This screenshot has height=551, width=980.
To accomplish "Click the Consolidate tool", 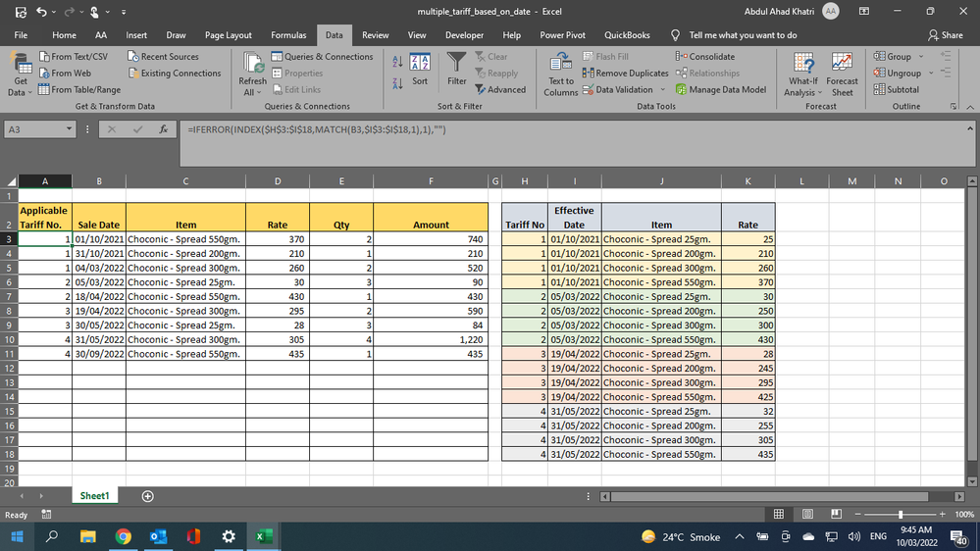I will click(705, 56).
